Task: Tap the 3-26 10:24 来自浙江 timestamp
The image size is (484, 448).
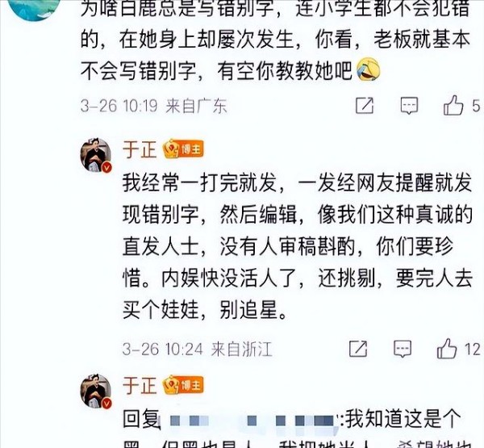Action: (x=197, y=350)
